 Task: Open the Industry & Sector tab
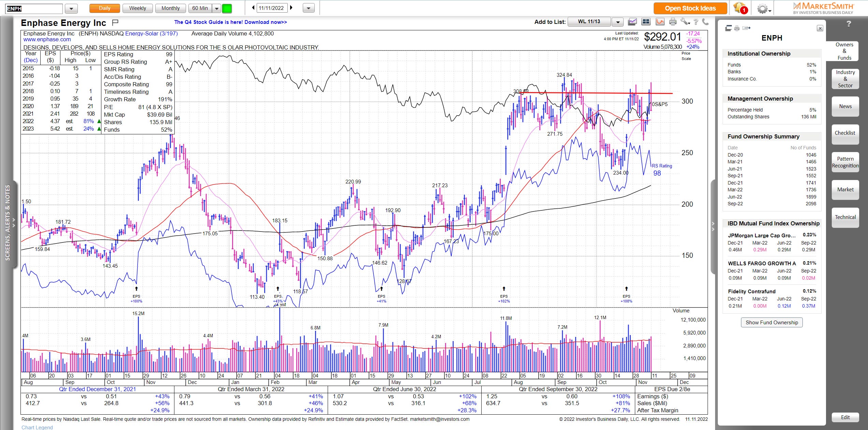coord(845,79)
